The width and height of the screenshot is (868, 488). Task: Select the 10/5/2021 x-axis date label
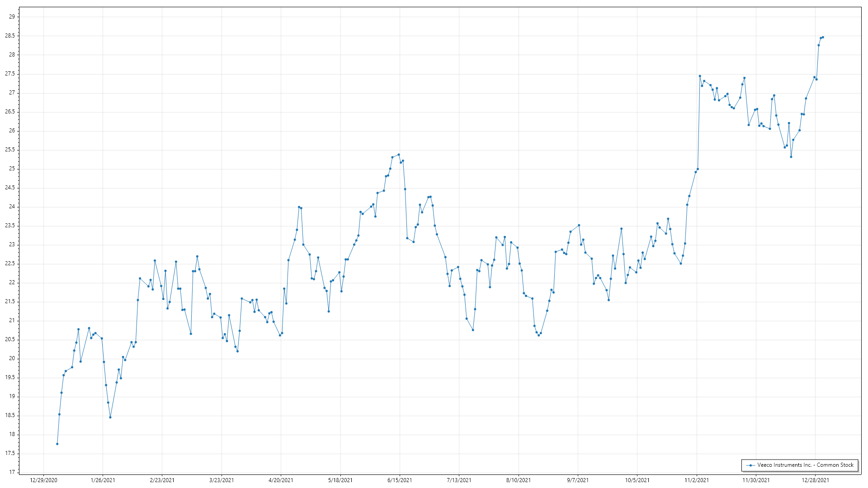point(637,480)
